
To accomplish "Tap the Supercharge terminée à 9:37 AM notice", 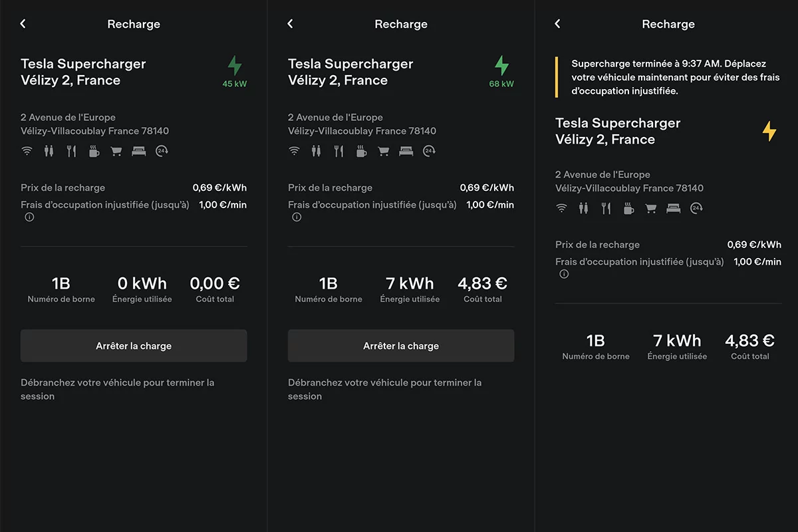I will (668, 77).
